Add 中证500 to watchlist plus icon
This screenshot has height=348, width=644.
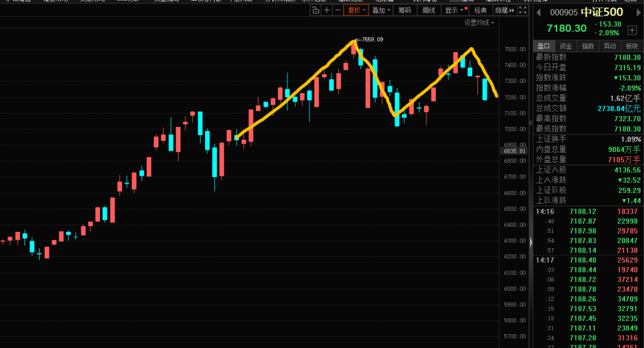point(631,31)
